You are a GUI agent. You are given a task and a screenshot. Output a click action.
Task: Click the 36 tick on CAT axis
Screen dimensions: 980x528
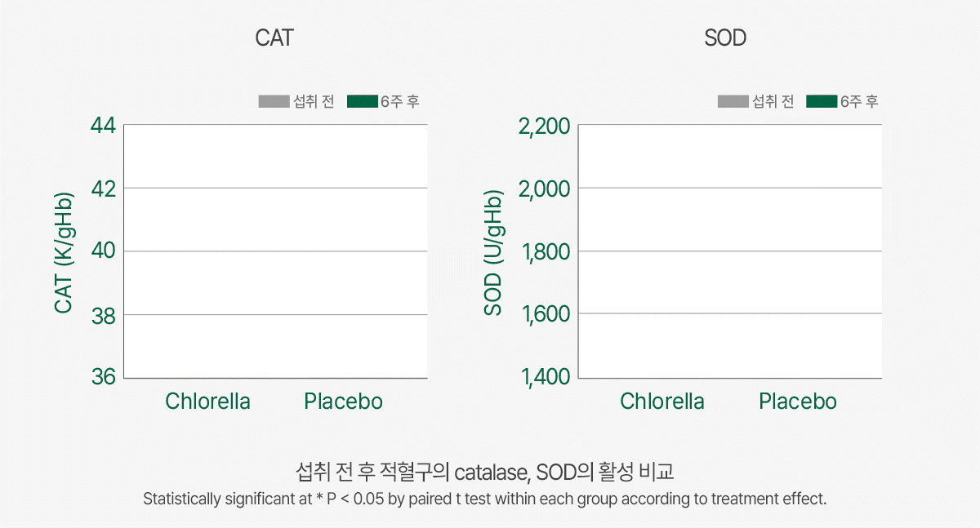pos(102,377)
